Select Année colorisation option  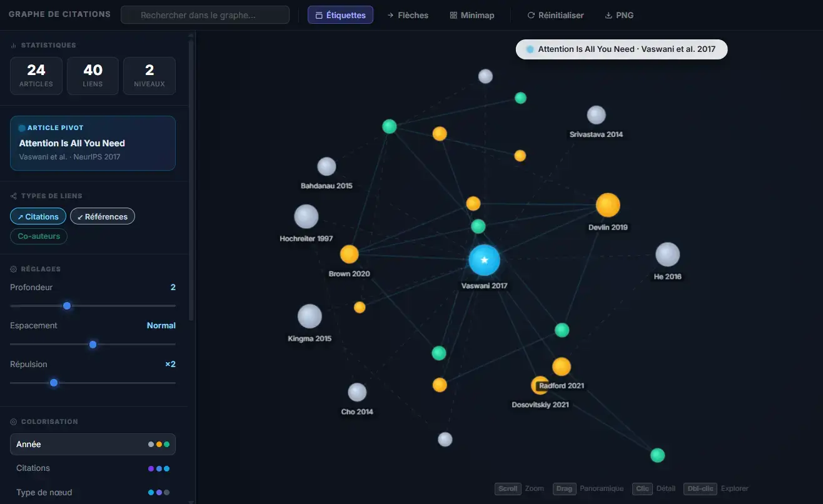pyautogui.click(x=93, y=444)
